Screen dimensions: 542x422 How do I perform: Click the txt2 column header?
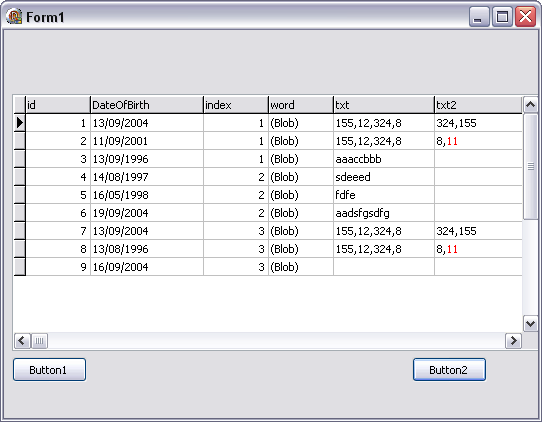click(x=478, y=105)
